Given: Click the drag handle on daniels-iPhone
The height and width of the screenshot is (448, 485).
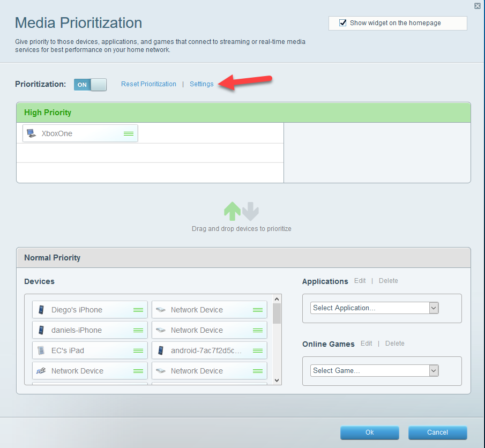Looking at the screenshot, I should tap(138, 330).
